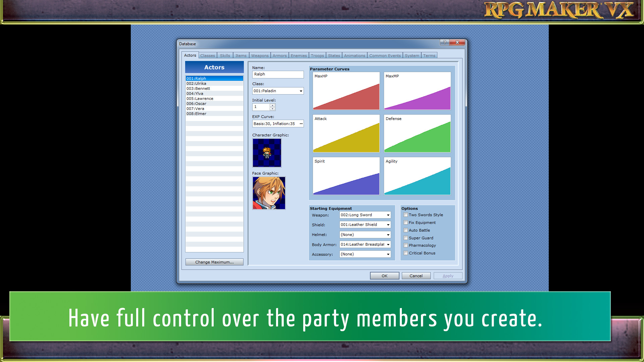Select actor 003:Bennett from the list
The image size is (644, 362).
pyautogui.click(x=214, y=88)
